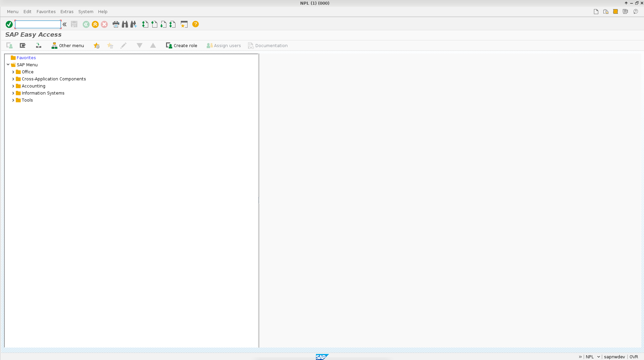Open the Help menu
Screen dimensions: 644x360
pyautogui.click(x=103, y=11)
